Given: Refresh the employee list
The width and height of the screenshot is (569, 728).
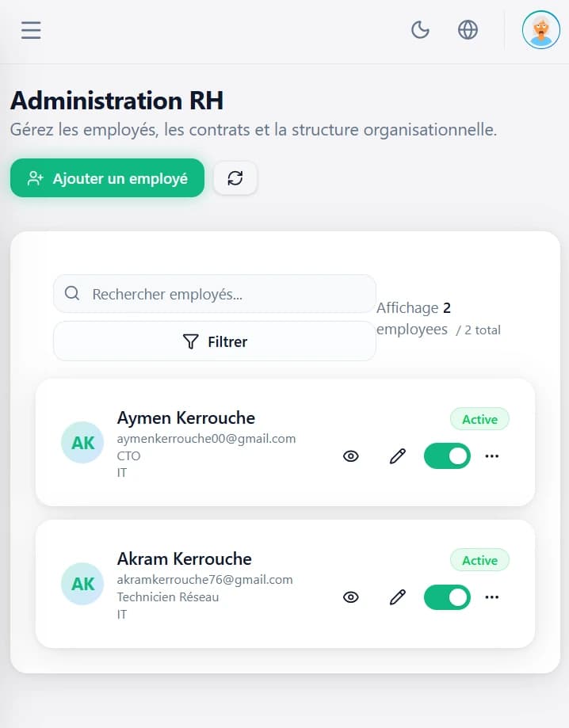Looking at the screenshot, I should (x=235, y=177).
